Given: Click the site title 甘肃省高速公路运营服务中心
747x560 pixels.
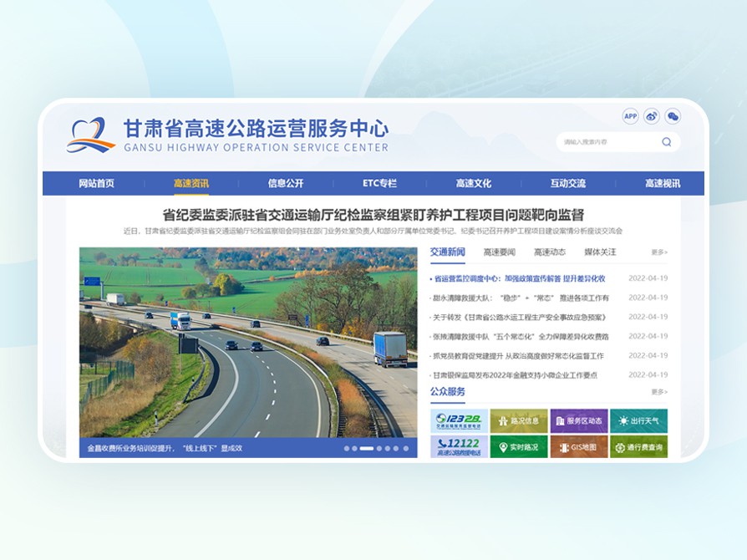Looking at the screenshot, I should click(x=257, y=129).
